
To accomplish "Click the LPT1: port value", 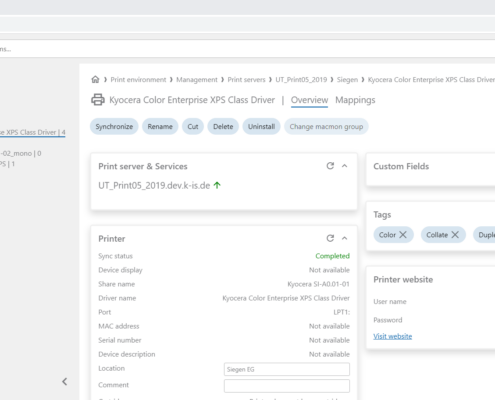I will [x=341, y=312].
